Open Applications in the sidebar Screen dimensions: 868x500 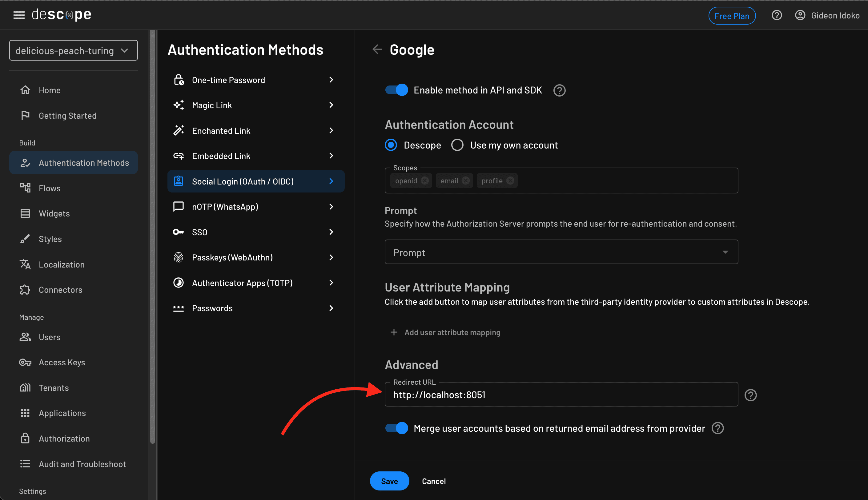pos(74,413)
